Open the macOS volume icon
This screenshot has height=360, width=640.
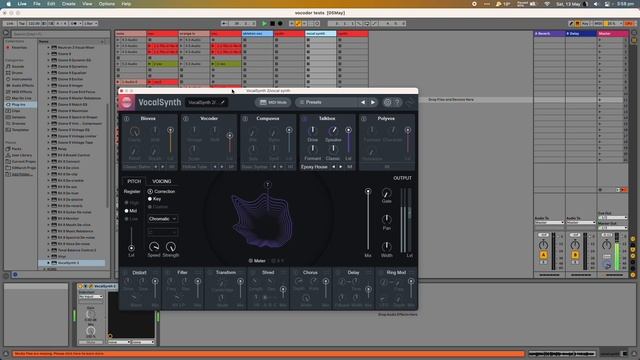[x=596, y=4]
